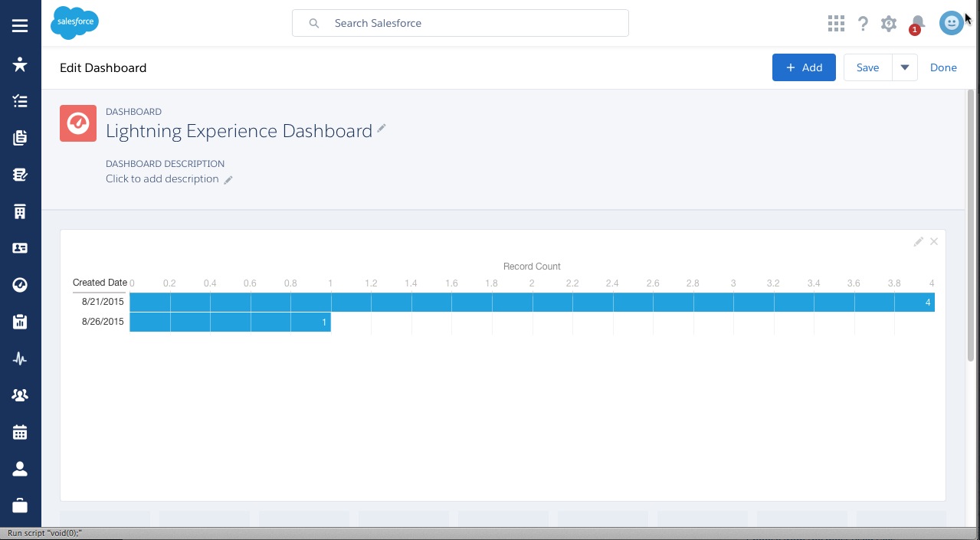
Task: Open the help question mark icon
Action: pos(863,24)
